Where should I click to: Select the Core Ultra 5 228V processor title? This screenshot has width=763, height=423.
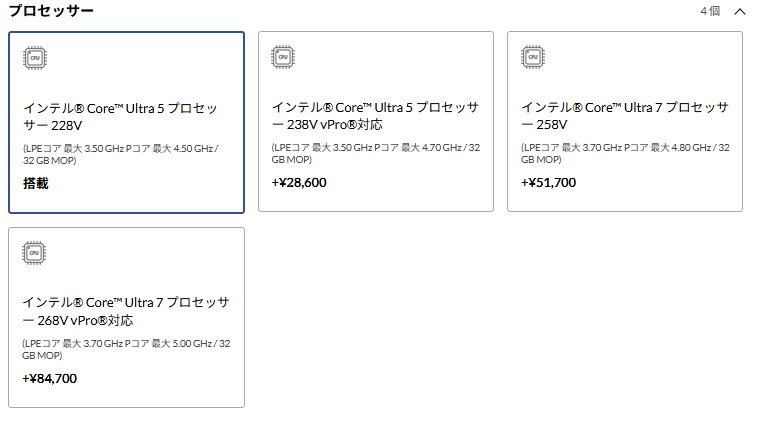[x=120, y=116]
